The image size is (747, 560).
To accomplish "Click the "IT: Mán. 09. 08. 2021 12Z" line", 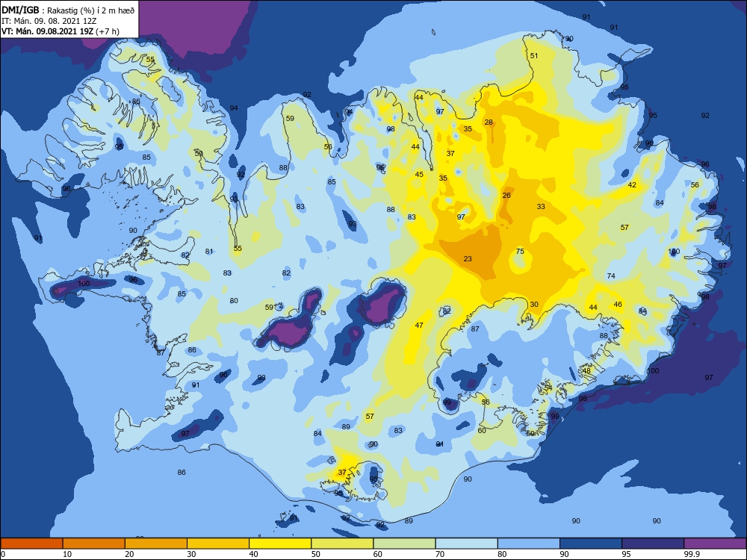I will 49,21.
